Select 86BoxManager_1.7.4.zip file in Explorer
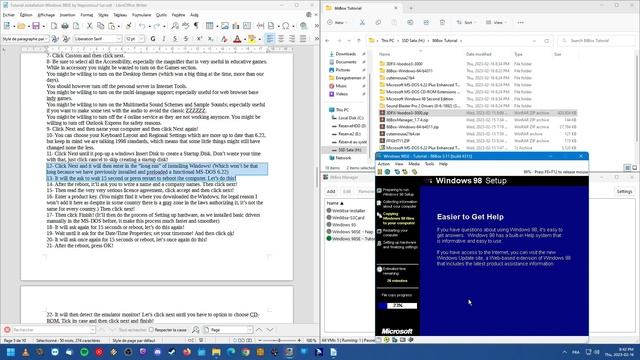Screen dimensions: 640x360 [407, 120]
